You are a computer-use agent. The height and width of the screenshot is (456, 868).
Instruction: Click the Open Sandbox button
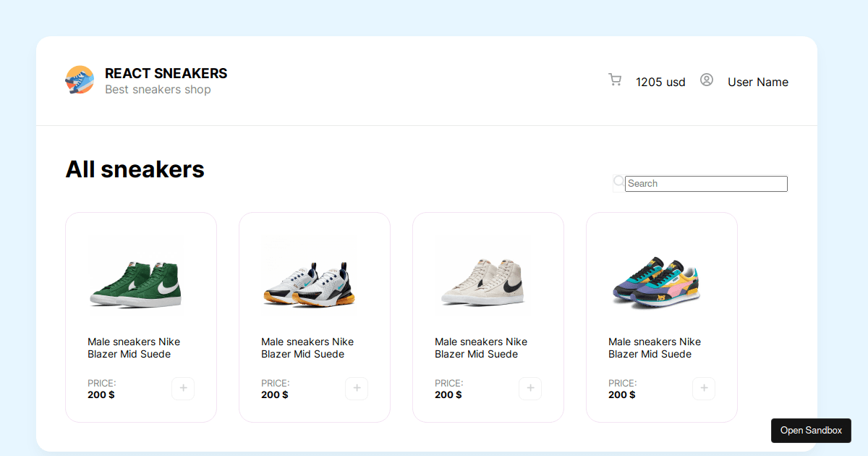coord(811,430)
